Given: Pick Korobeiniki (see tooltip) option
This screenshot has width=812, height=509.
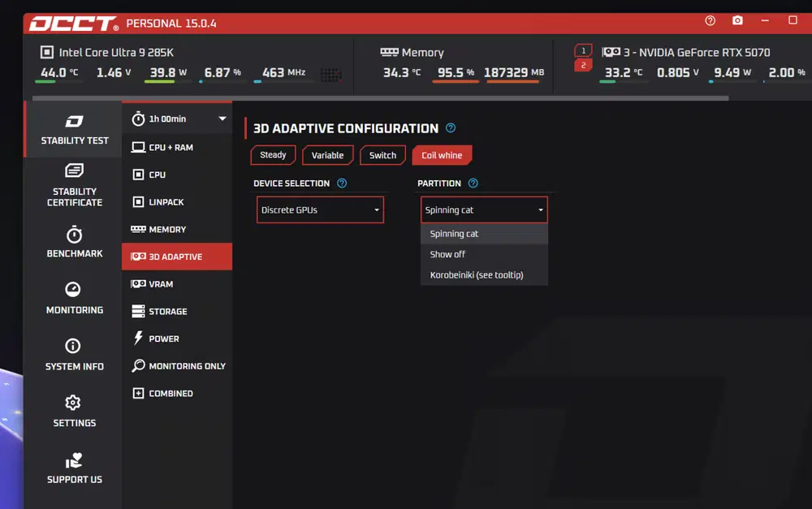Looking at the screenshot, I should [484, 275].
